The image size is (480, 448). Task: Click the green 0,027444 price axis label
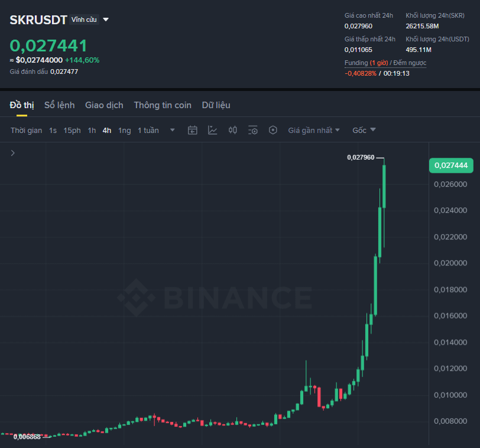point(451,165)
